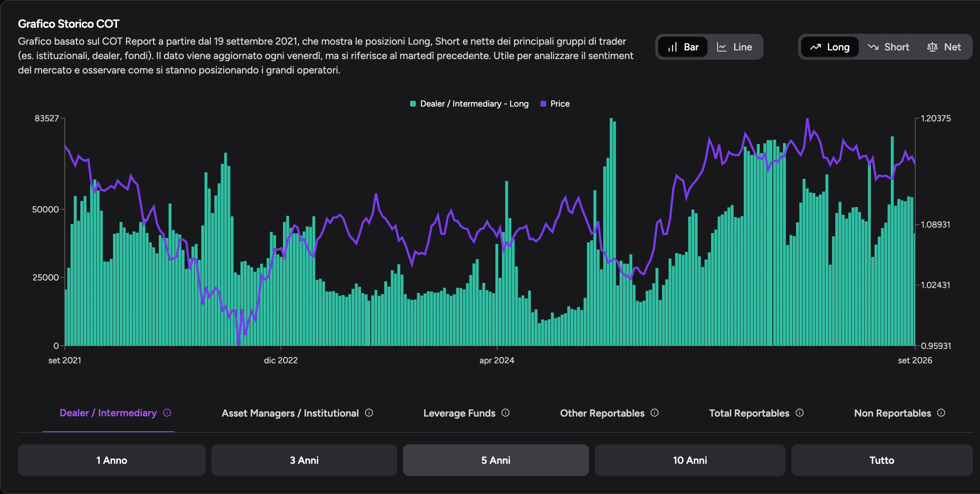980x494 pixels.
Task: Click the balance scale Net icon
Action: (x=932, y=47)
